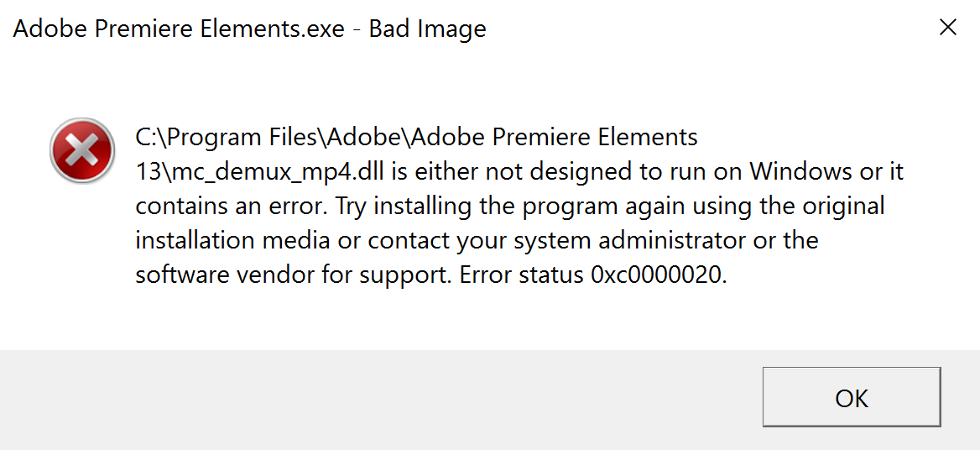Click the gray footer left of OK
The image size is (980, 450).
[378, 399]
